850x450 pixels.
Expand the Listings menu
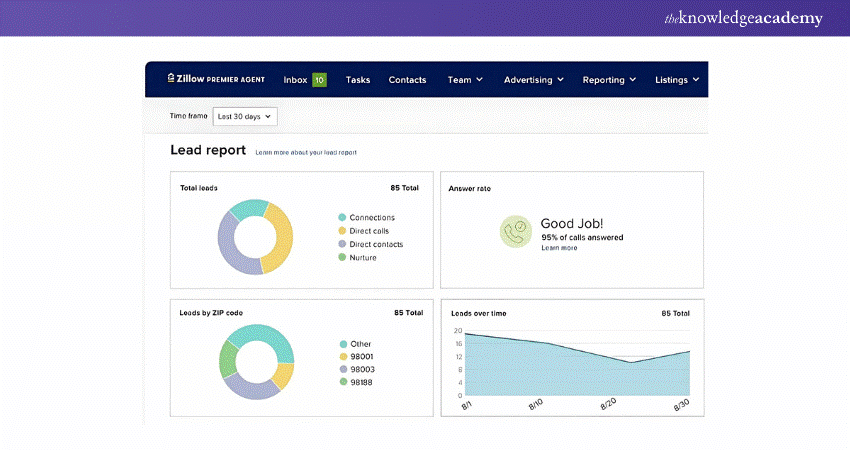(x=677, y=80)
